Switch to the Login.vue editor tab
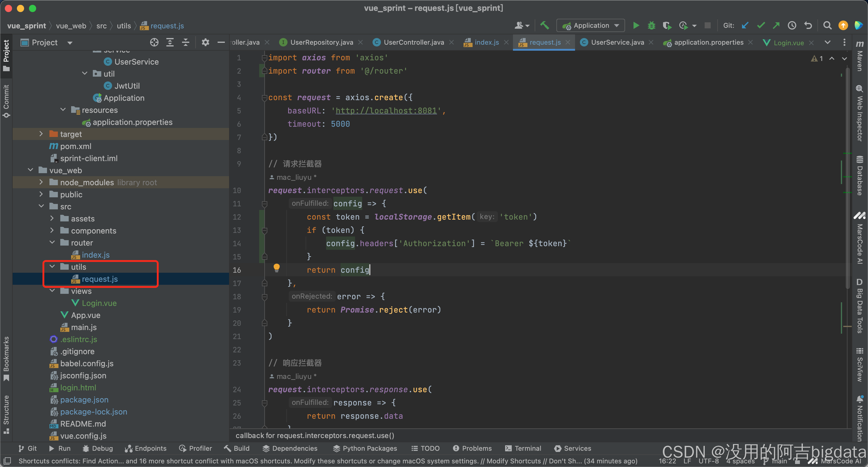 point(788,43)
